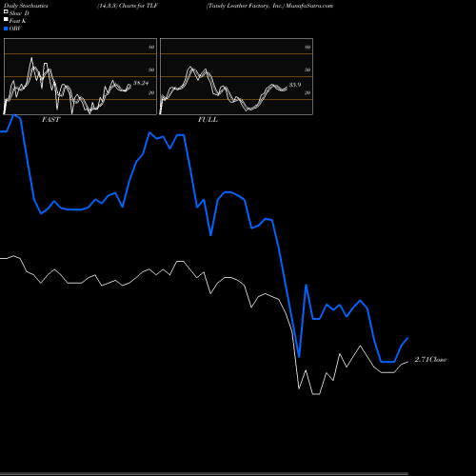Click the 33.9 value in FULL chart
476x476 pixels.
pyautogui.click(x=295, y=85)
